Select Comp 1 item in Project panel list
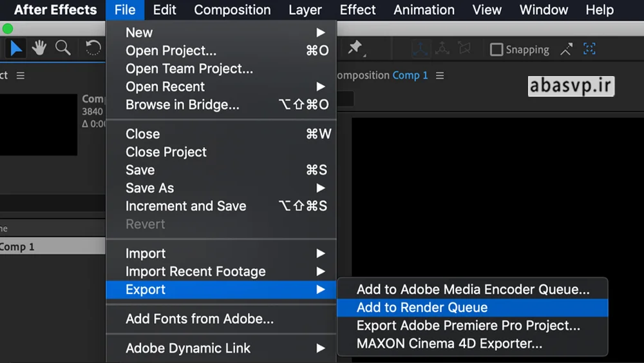This screenshot has width=644, height=363. (53, 247)
